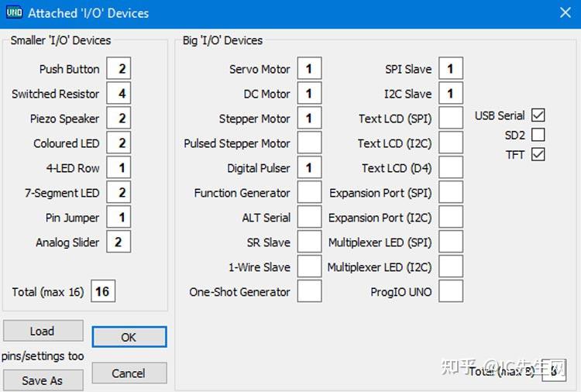Click the Load button

(43, 331)
